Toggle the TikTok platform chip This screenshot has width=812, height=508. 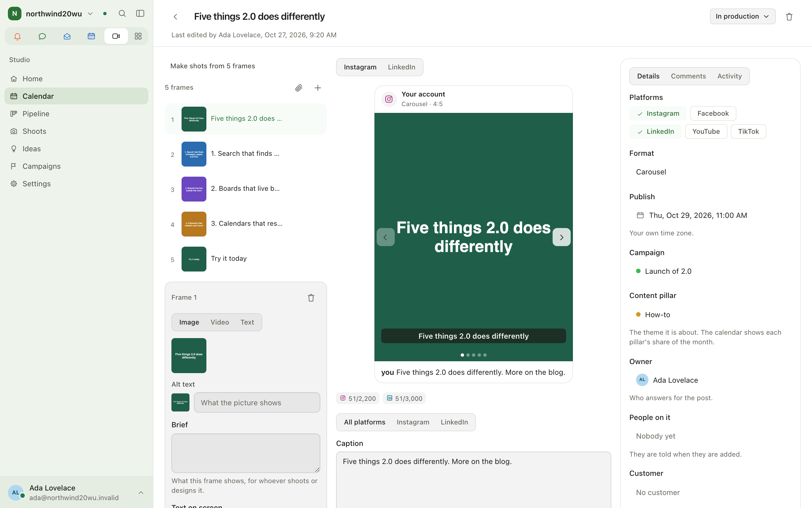(x=748, y=131)
